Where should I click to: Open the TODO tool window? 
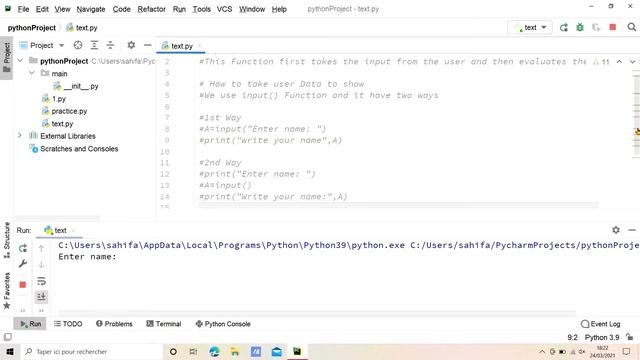[68, 324]
